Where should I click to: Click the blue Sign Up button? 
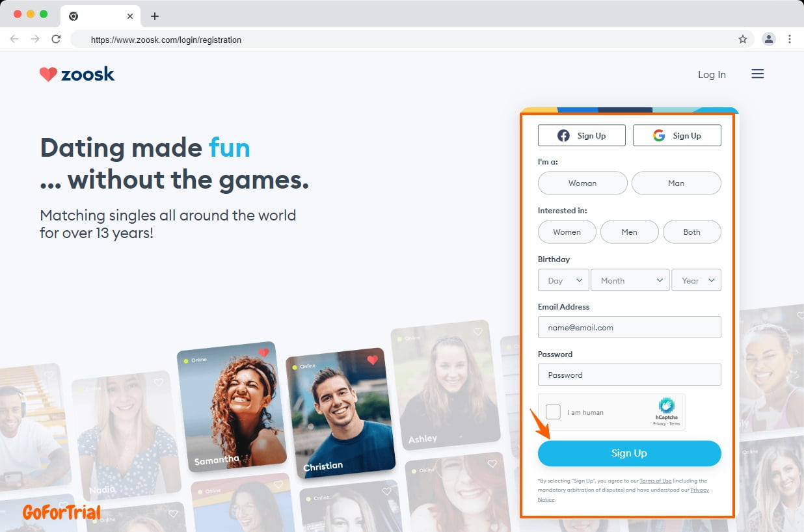click(x=630, y=453)
